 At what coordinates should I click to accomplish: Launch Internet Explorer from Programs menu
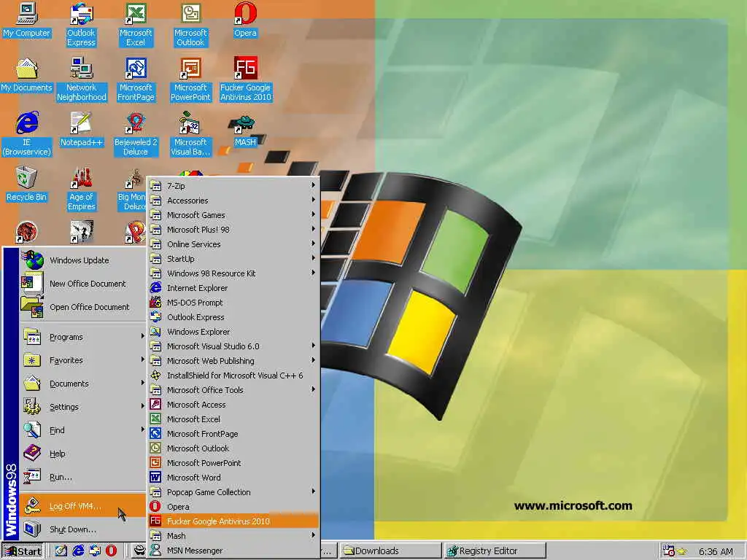click(233, 288)
